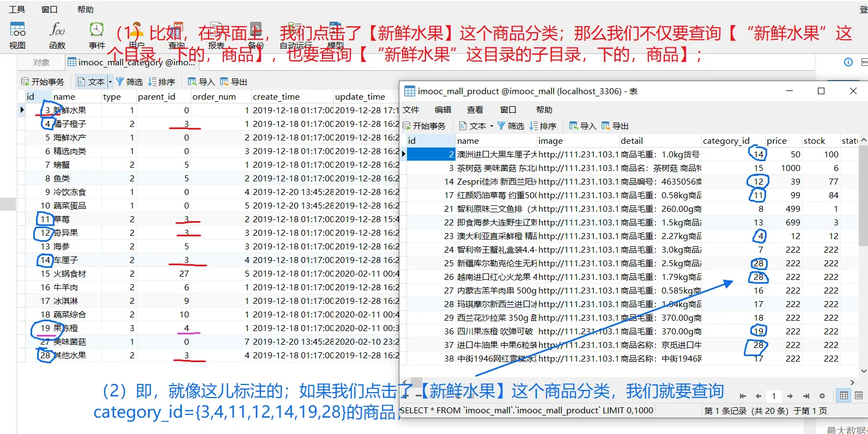Expand the 文本 dropdown in category toolbar

click(110, 82)
